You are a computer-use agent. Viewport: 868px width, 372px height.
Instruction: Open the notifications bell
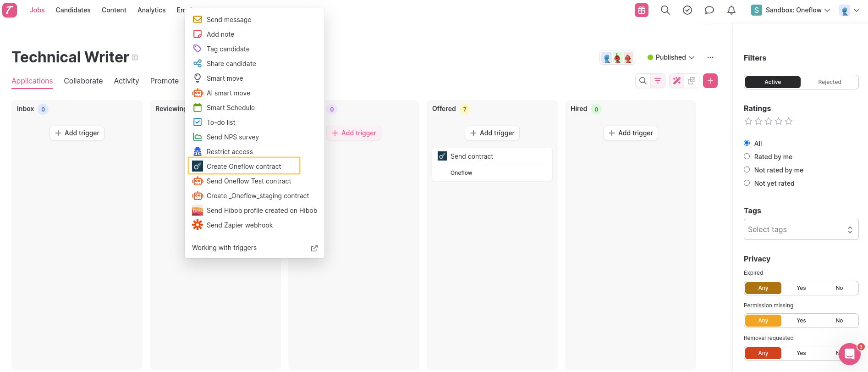731,10
